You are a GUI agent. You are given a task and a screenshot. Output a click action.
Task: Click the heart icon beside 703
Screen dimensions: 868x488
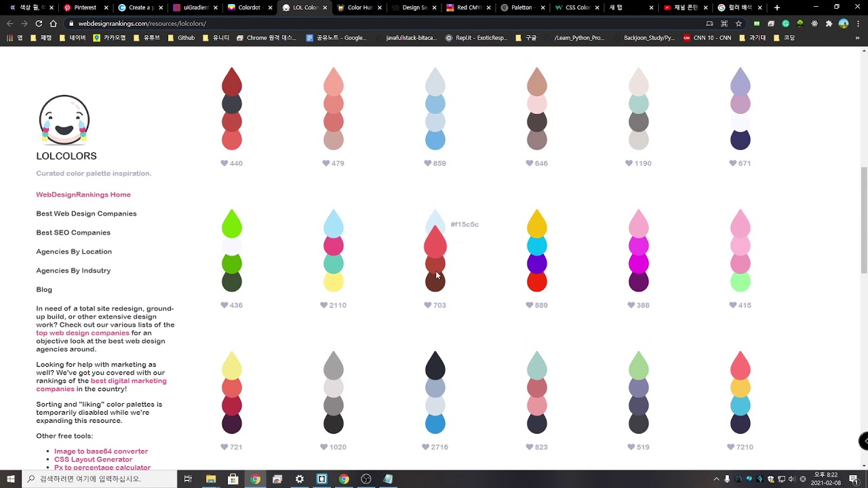coord(428,305)
